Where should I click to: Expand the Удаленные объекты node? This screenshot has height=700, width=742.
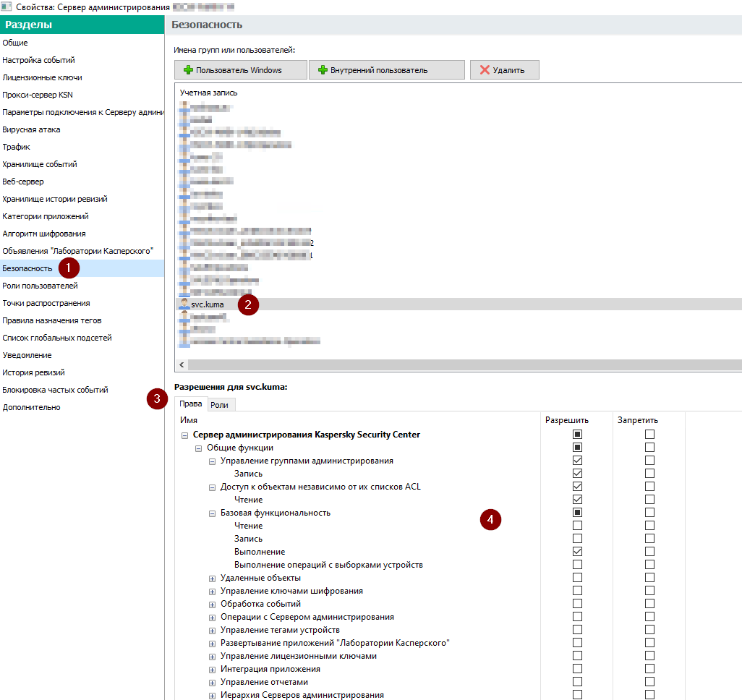click(212, 579)
